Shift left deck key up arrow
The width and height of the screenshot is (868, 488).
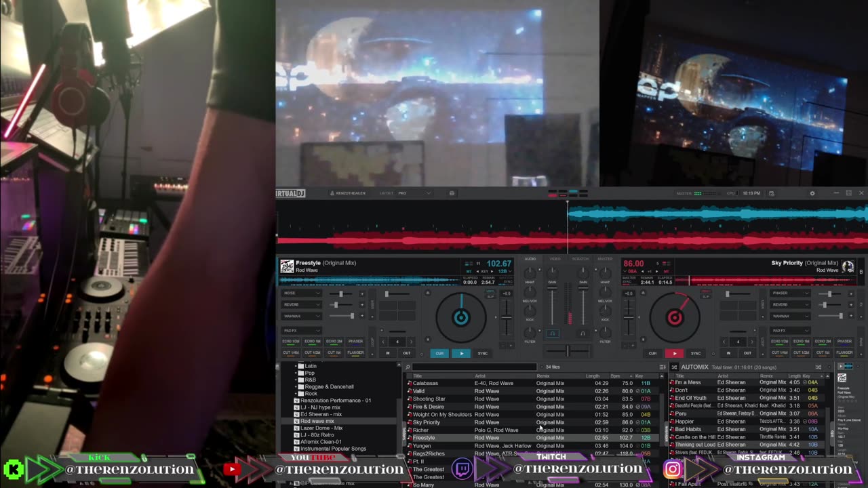492,271
